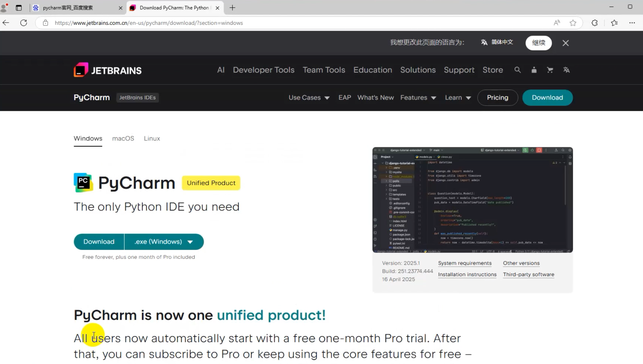
Task: Open Third-party software link
Action: tap(528, 275)
